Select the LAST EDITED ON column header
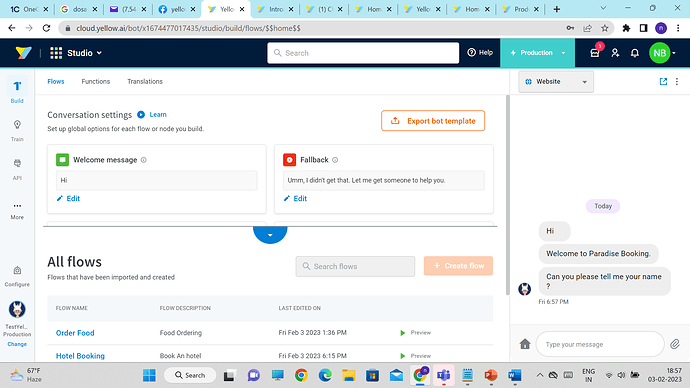Image resolution: width=690 pixels, height=388 pixels. click(x=300, y=308)
